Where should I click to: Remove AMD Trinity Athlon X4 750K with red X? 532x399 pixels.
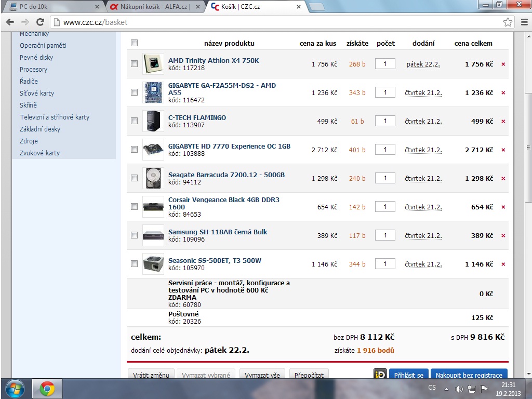coord(503,64)
